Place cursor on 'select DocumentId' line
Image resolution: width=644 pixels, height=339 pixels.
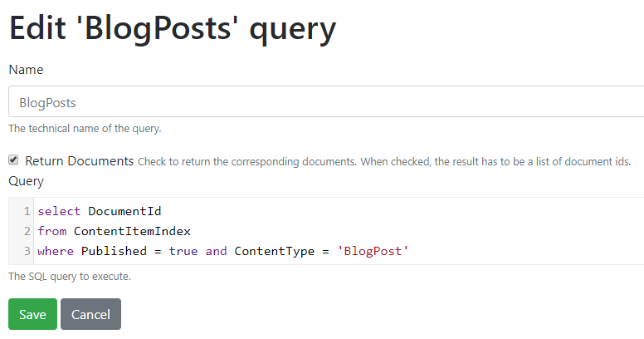tap(339, 211)
